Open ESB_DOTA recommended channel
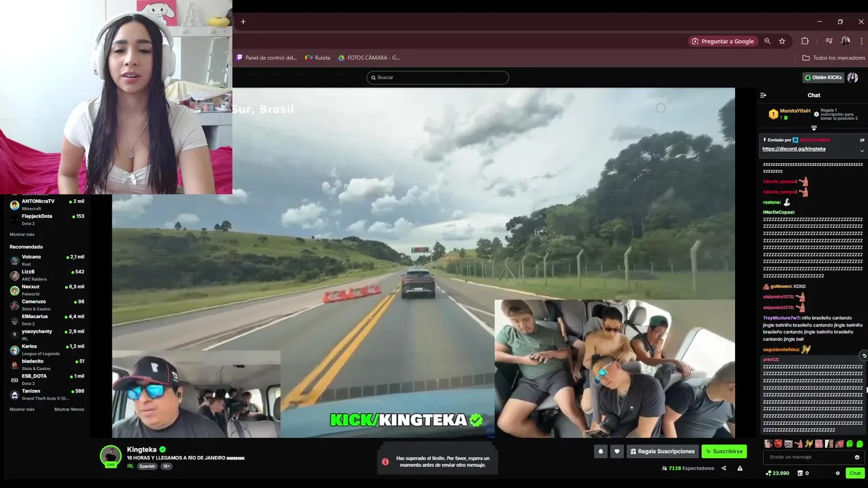Viewport: 868px width, 488px height. tap(47, 379)
